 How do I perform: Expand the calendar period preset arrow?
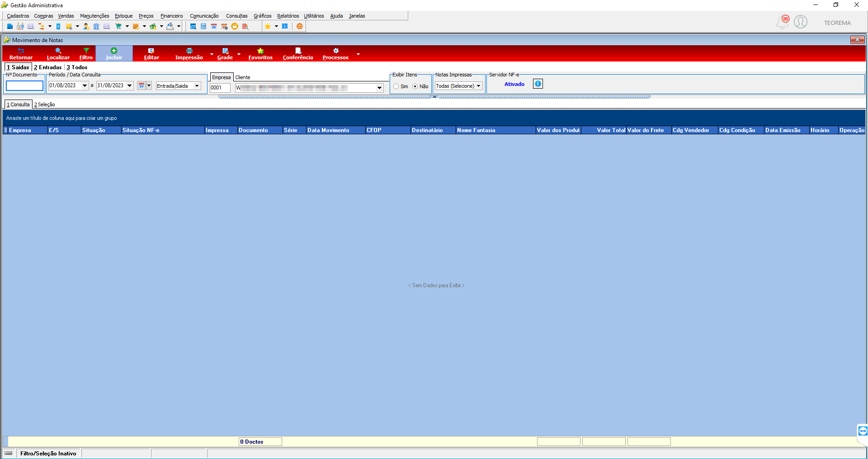pyautogui.click(x=149, y=85)
